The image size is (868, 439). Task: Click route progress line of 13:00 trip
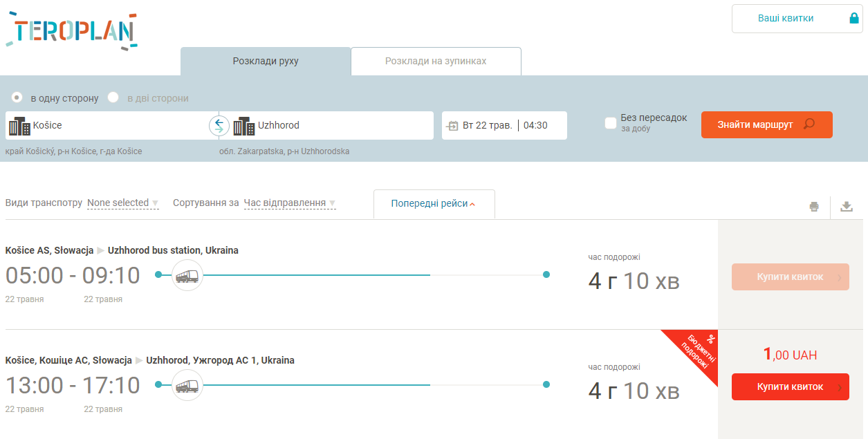tap(352, 385)
